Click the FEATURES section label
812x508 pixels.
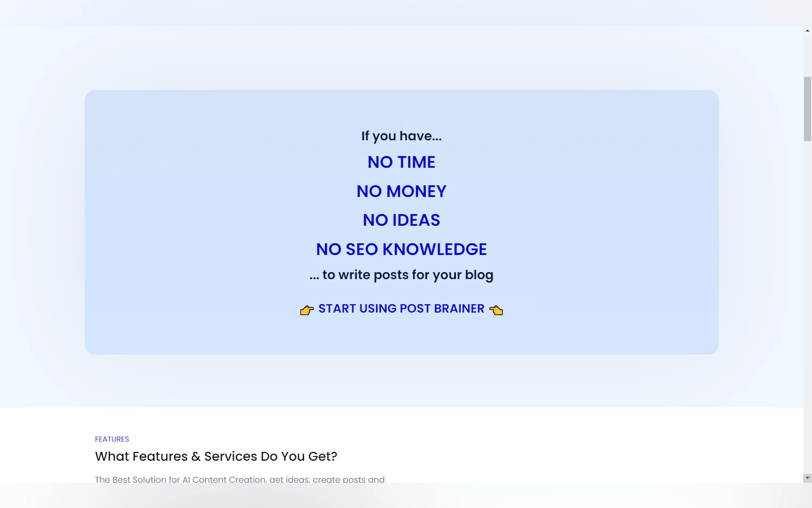click(x=112, y=439)
